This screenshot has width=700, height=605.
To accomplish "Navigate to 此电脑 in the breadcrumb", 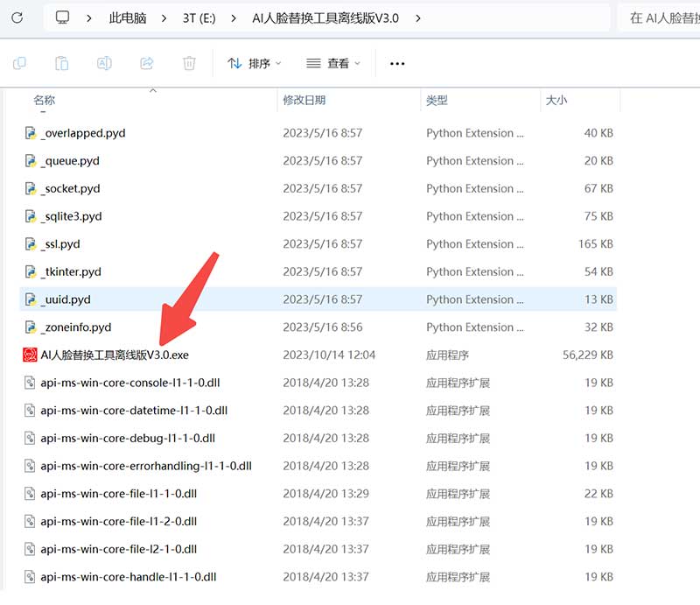I will pyautogui.click(x=128, y=18).
